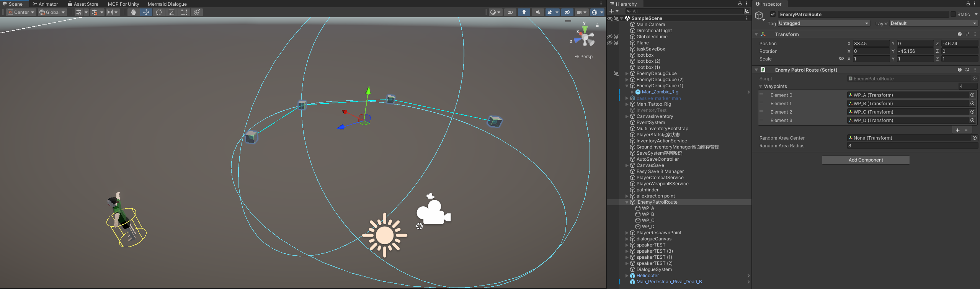Remove a waypoint with minus button

pyautogui.click(x=966, y=130)
